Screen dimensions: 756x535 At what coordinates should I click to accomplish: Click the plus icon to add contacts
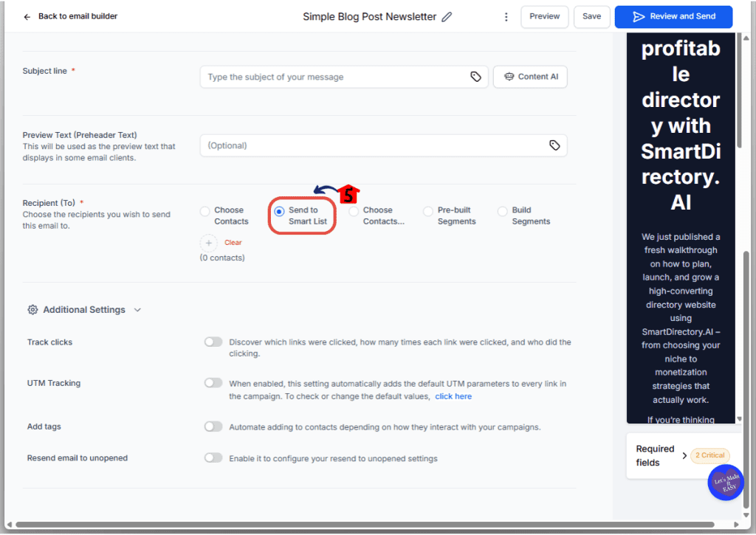pyautogui.click(x=208, y=242)
